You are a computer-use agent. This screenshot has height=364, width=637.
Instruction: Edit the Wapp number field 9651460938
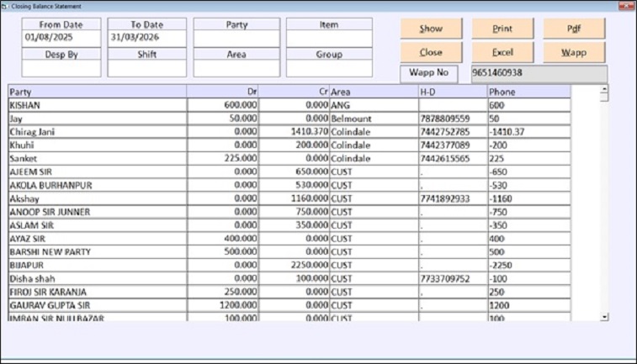(x=539, y=73)
